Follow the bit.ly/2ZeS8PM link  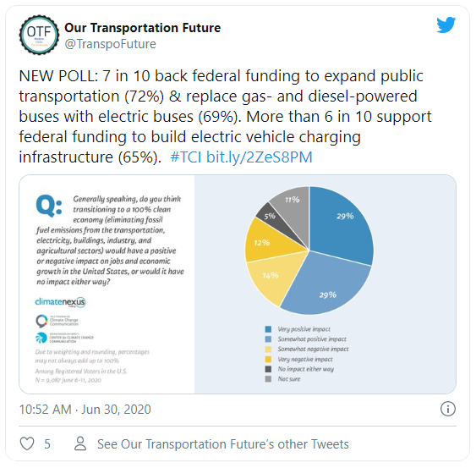(x=260, y=157)
